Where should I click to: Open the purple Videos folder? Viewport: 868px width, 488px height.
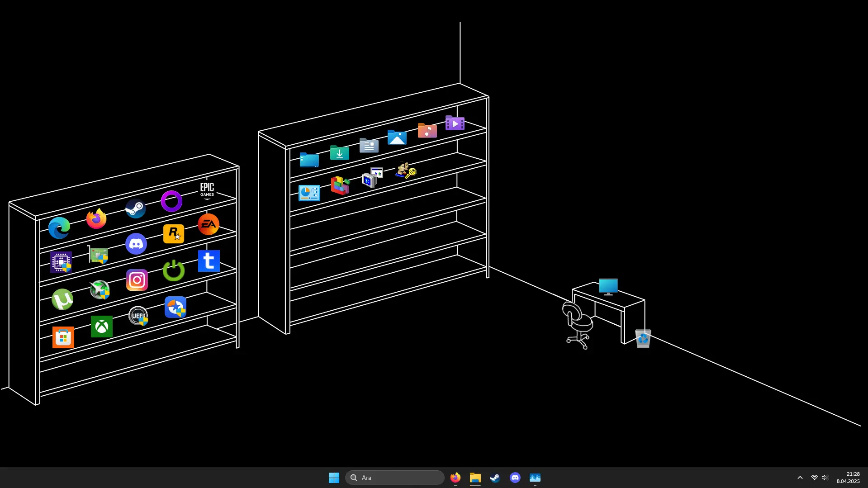click(x=455, y=123)
